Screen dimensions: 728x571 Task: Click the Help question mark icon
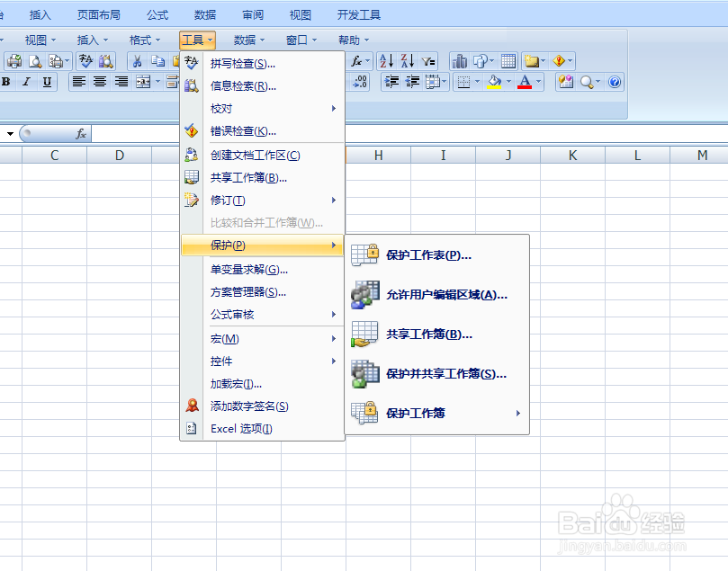tap(615, 82)
